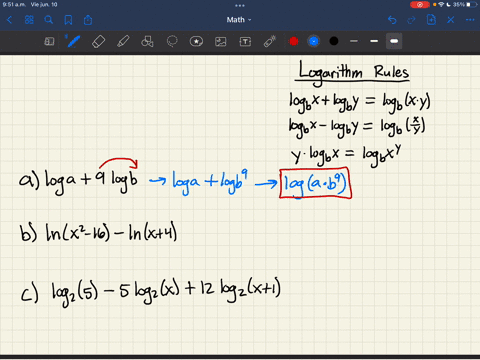
Task: Select the Text box tool
Action: pyautogui.click(x=245, y=41)
